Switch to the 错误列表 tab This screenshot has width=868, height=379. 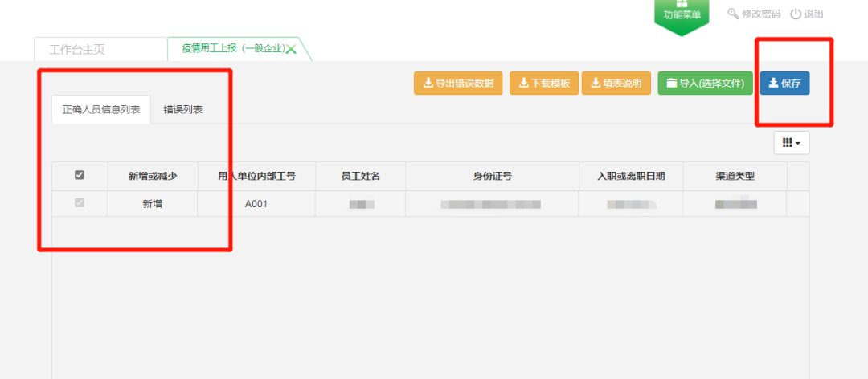(182, 109)
